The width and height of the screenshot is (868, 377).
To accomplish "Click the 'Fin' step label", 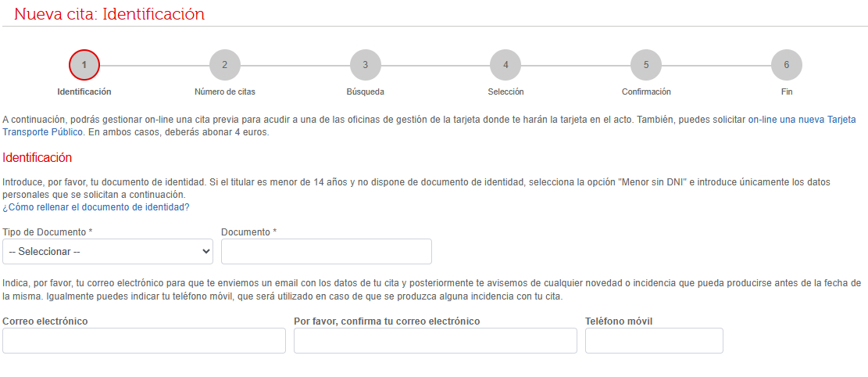I will tap(786, 92).
